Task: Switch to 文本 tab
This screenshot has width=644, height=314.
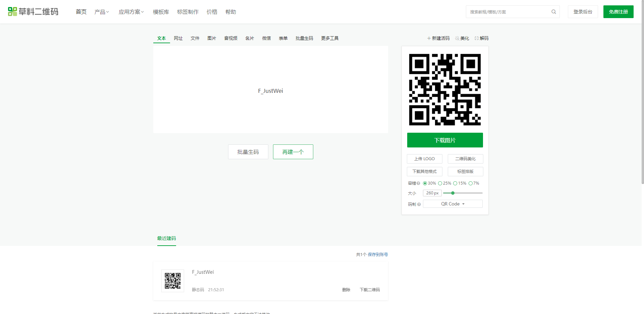Action: click(x=162, y=38)
